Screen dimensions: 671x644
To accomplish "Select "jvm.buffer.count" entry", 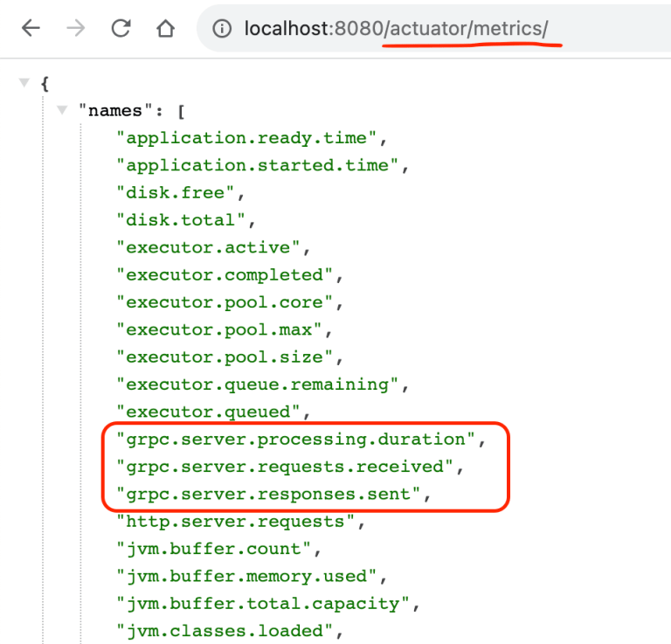I will click(214, 549).
